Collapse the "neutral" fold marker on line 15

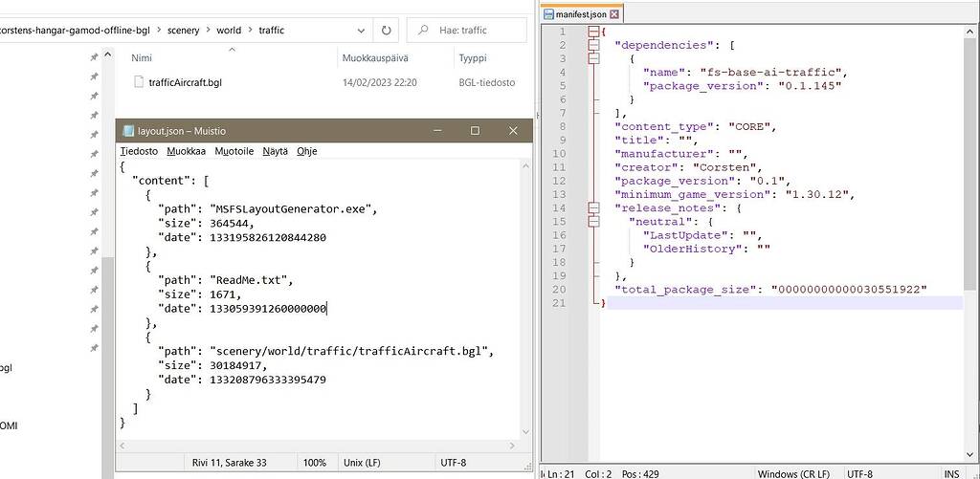pyautogui.click(x=593, y=221)
